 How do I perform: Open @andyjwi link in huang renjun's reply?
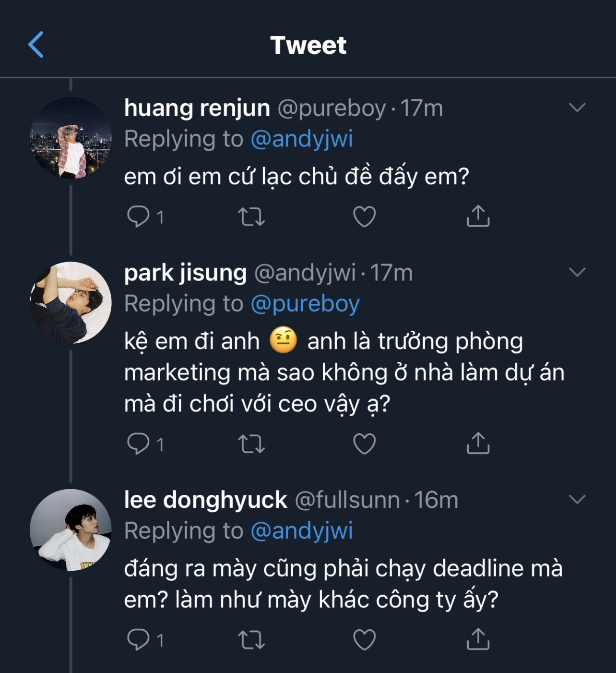click(302, 139)
